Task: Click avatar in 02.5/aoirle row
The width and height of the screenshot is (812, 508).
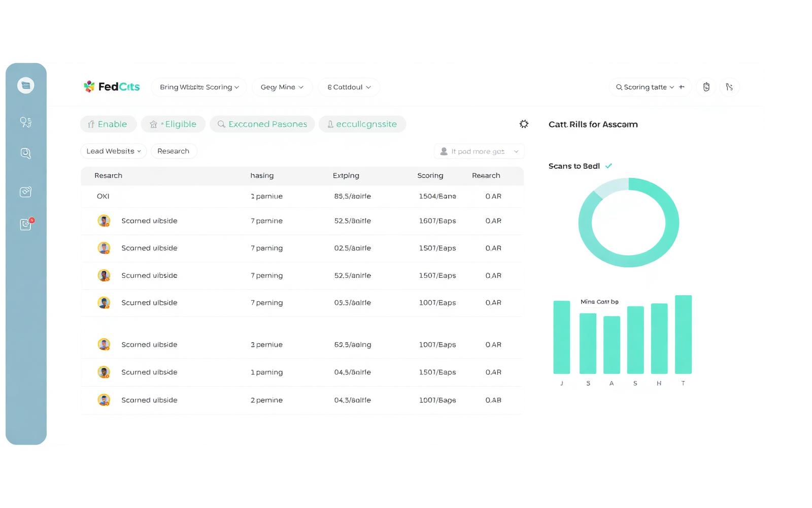Action: 104,248
